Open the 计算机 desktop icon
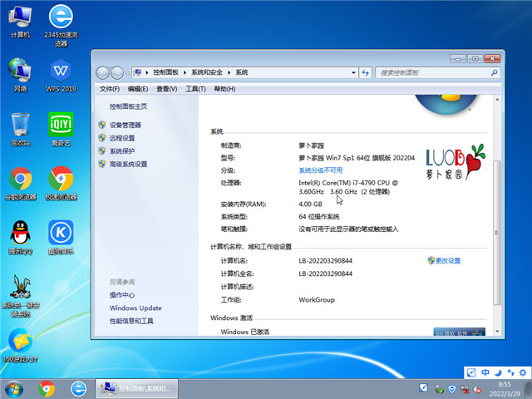This screenshot has height=399, width=532. pos(20,22)
